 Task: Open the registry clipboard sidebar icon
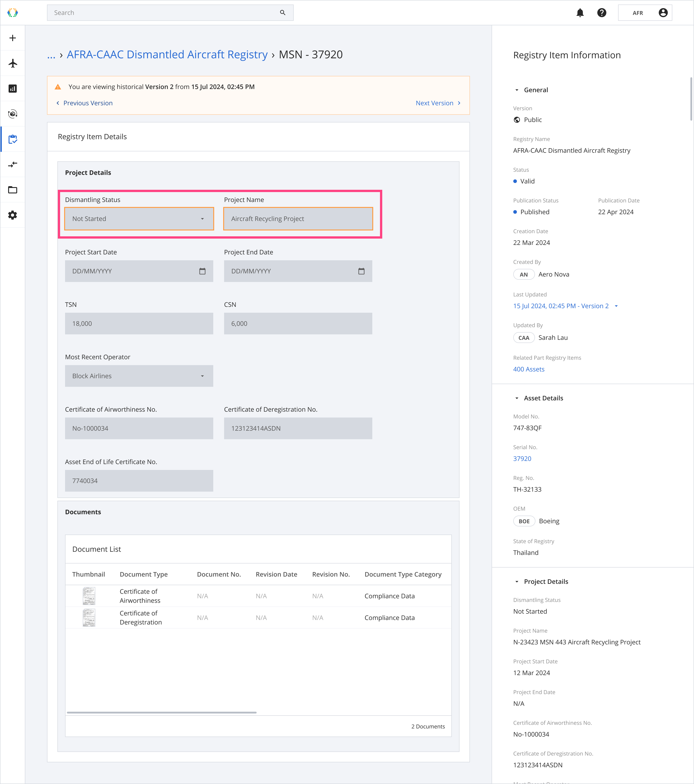click(13, 139)
